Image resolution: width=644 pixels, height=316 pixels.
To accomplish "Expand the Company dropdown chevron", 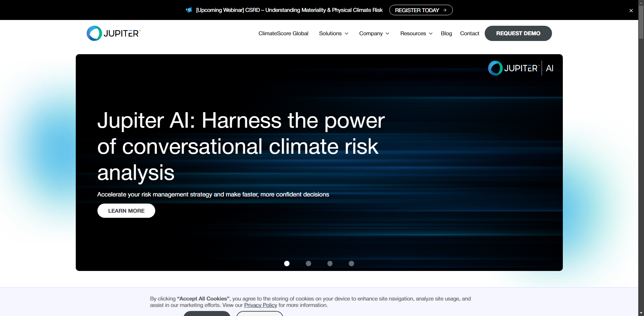I will 387,34.
